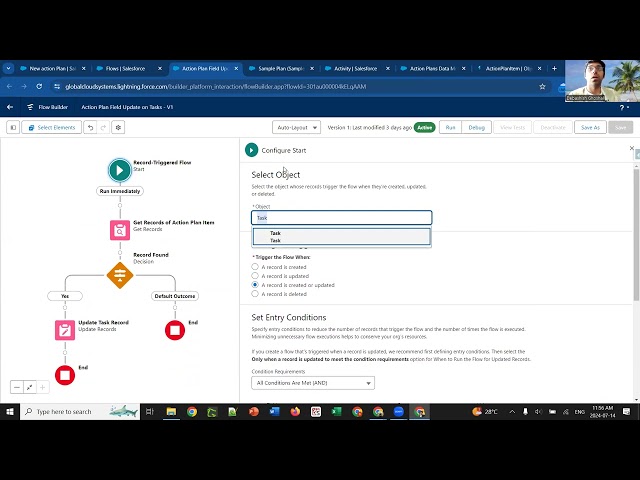Open Condition Requirements dropdown
The height and width of the screenshot is (480, 640).
coord(313,383)
